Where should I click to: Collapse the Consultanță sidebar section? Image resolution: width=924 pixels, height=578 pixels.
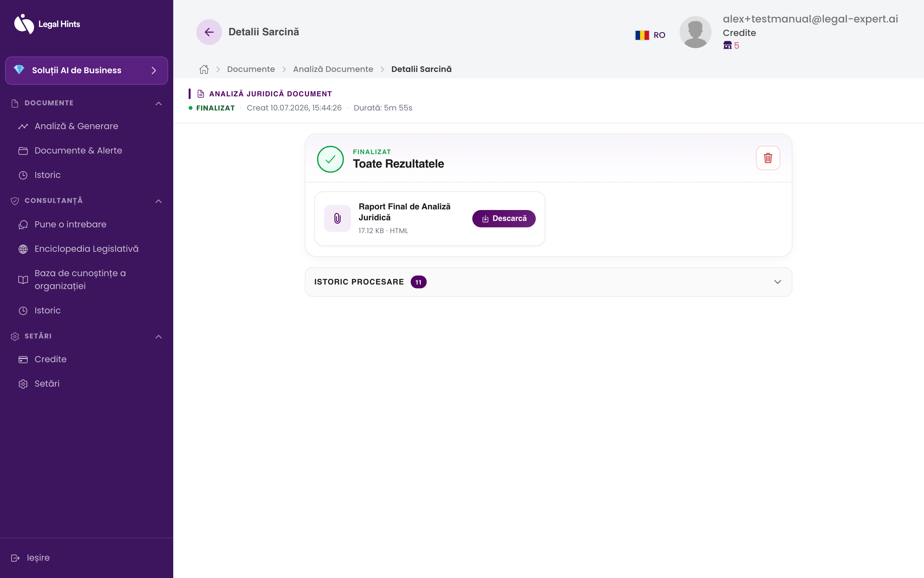pos(159,201)
